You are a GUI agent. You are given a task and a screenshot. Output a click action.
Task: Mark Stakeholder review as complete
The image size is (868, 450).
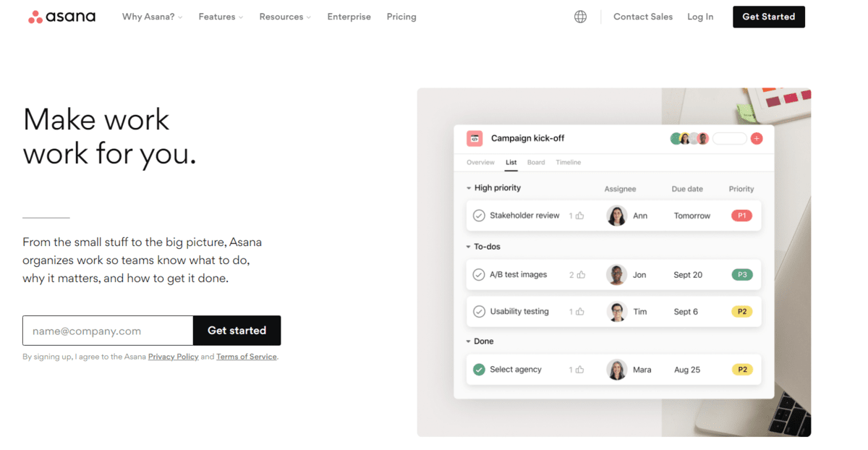coord(479,216)
